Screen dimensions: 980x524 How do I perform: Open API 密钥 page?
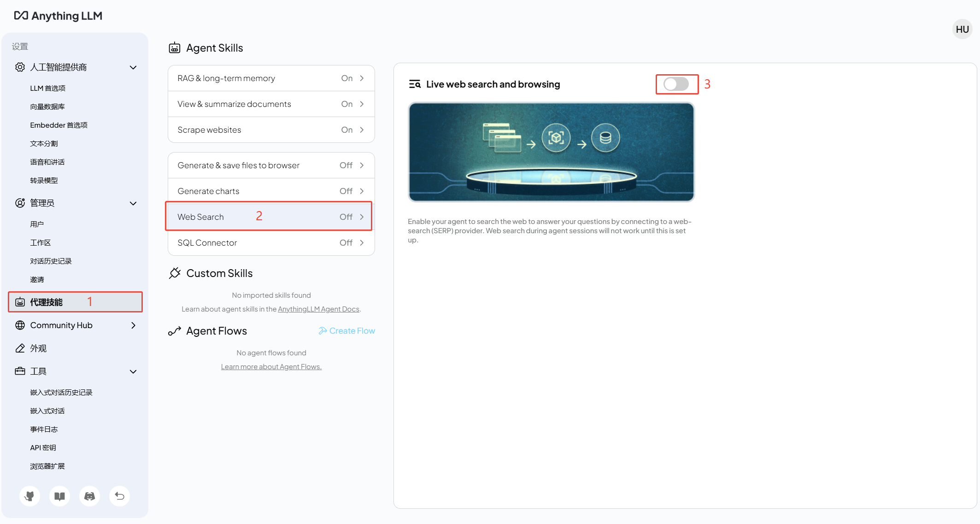click(x=43, y=447)
